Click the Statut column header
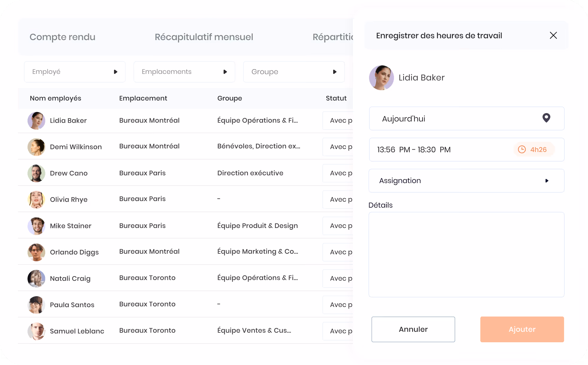This screenshot has width=588, height=365. click(336, 98)
